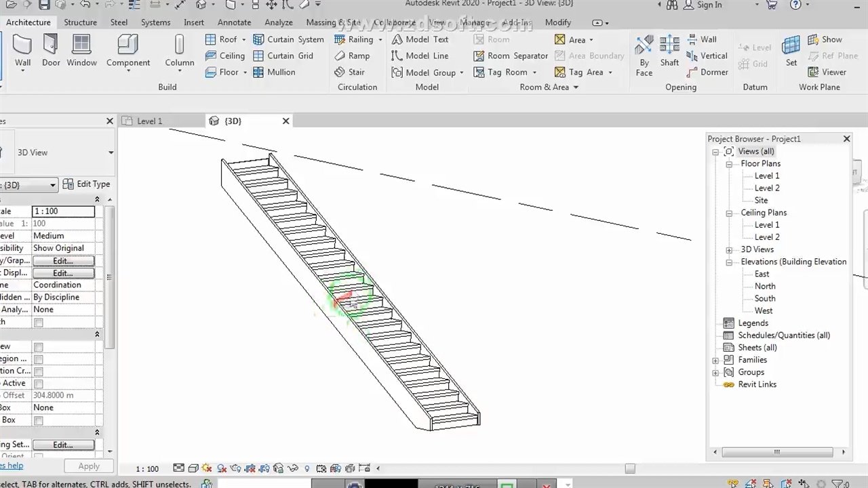Select the Stair tool

350,72
